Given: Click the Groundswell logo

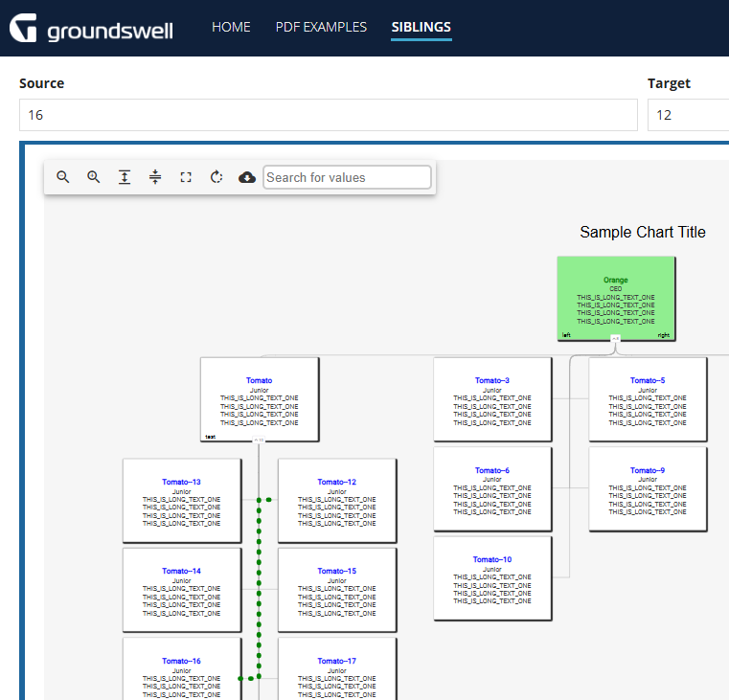Looking at the screenshot, I should 91,28.
